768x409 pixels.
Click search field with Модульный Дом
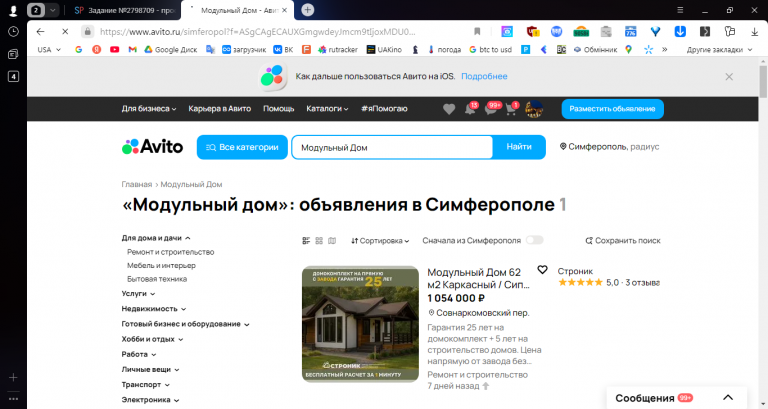coord(392,147)
